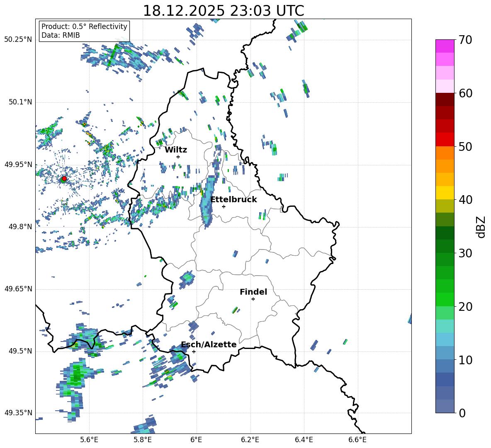Click the bright green colorbar segment above 20
Viewport: 491px width, 448px height.
445,299
